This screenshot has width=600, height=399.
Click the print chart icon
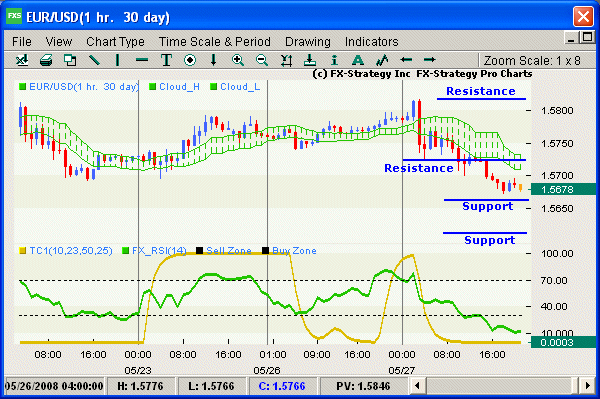coord(46,60)
